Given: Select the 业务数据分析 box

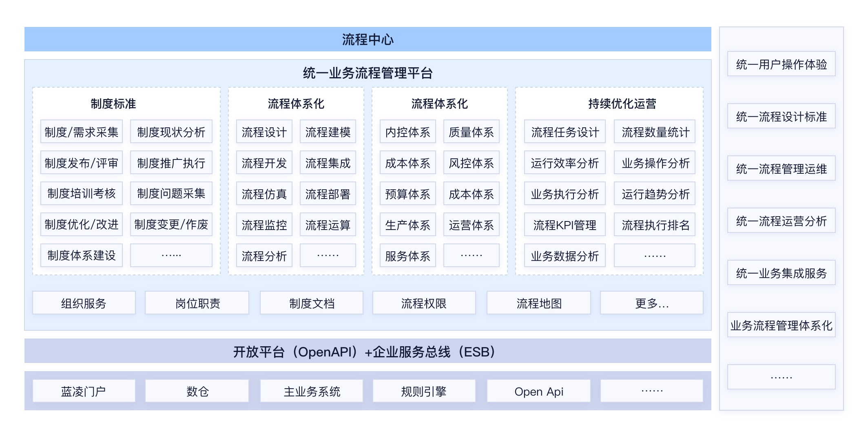Looking at the screenshot, I should [x=565, y=255].
